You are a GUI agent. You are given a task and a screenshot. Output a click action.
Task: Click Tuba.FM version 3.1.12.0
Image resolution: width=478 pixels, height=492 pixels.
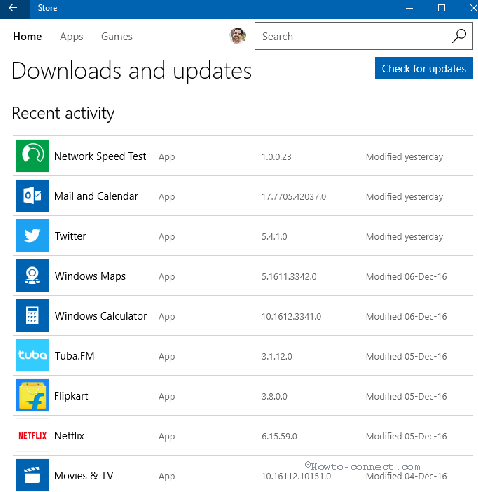(x=277, y=357)
